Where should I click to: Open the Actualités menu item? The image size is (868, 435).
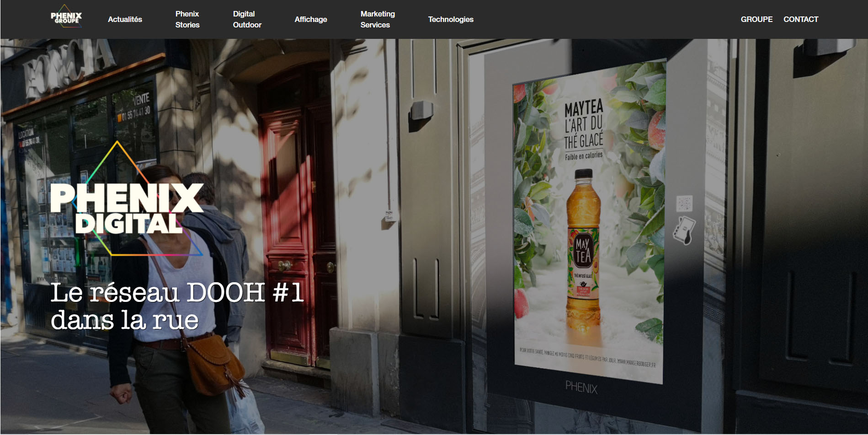tap(125, 19)
